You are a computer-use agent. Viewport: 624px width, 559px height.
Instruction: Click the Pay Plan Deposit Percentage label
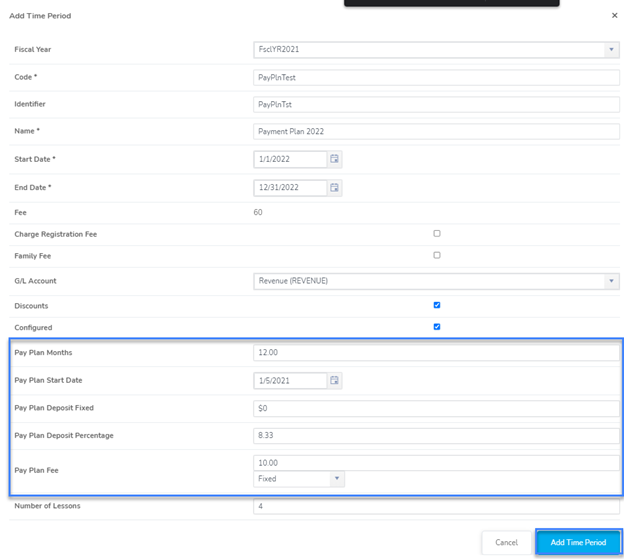[64, 435]
